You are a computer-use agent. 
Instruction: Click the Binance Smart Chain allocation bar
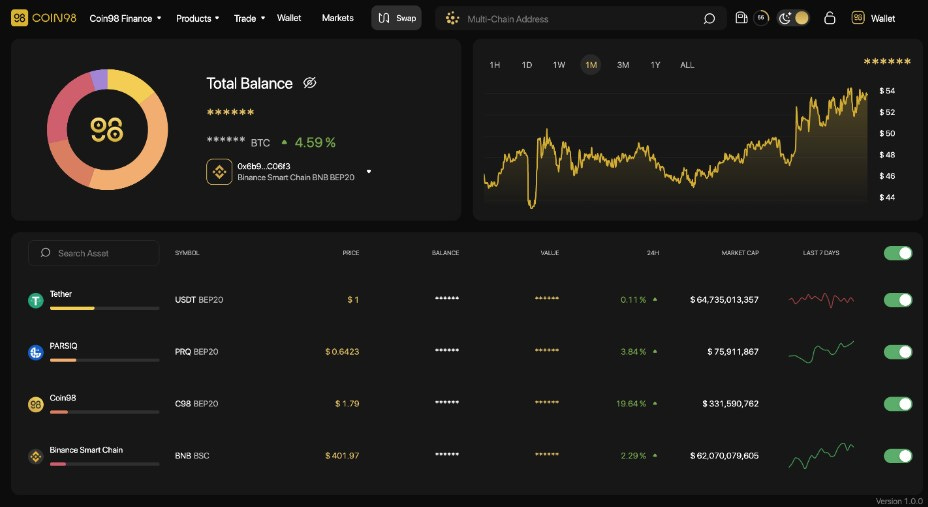coord(104,464)
